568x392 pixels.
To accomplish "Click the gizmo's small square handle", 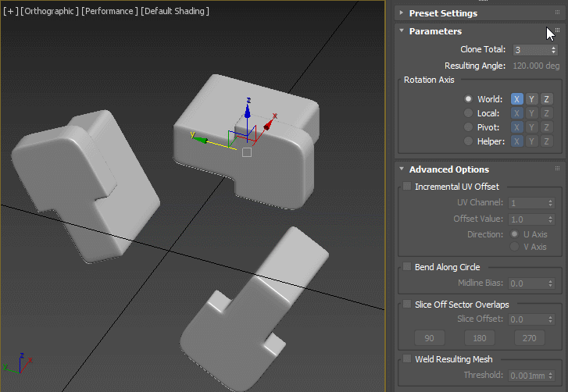I will 247,152.
